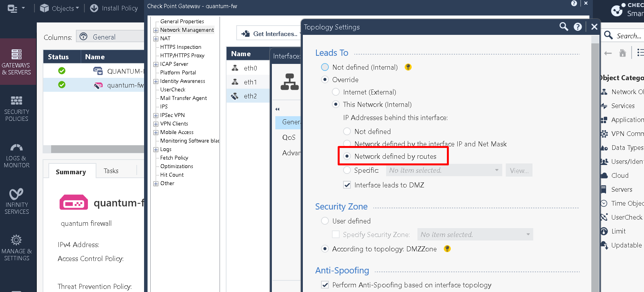Expand Network Management tree node
The width and height of the screenshot is (644, 292).
156,30
